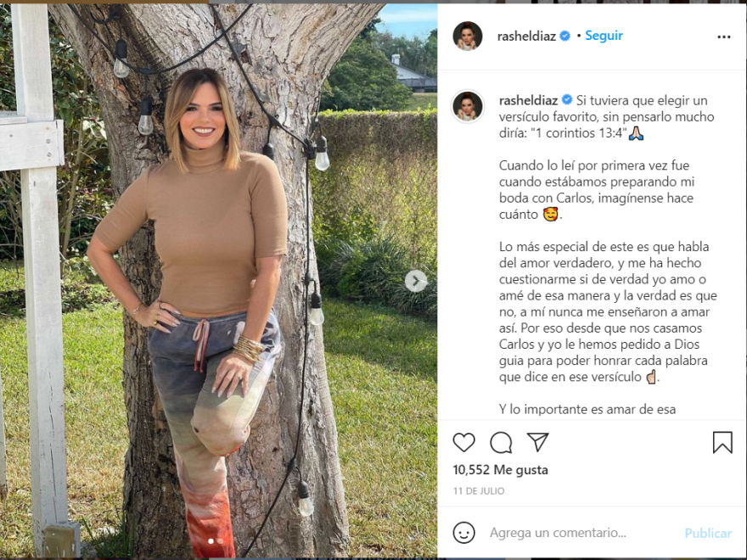The width and height of the screenshot is (747, 560).
Task: Select the second carousel dot indicator
Action: (x=220, y=541)
